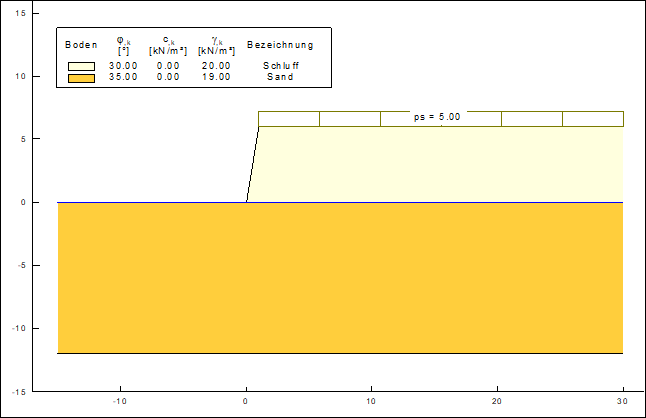Click the orange Sand legend swatch
646x418 pixels.
pos(81,77)
